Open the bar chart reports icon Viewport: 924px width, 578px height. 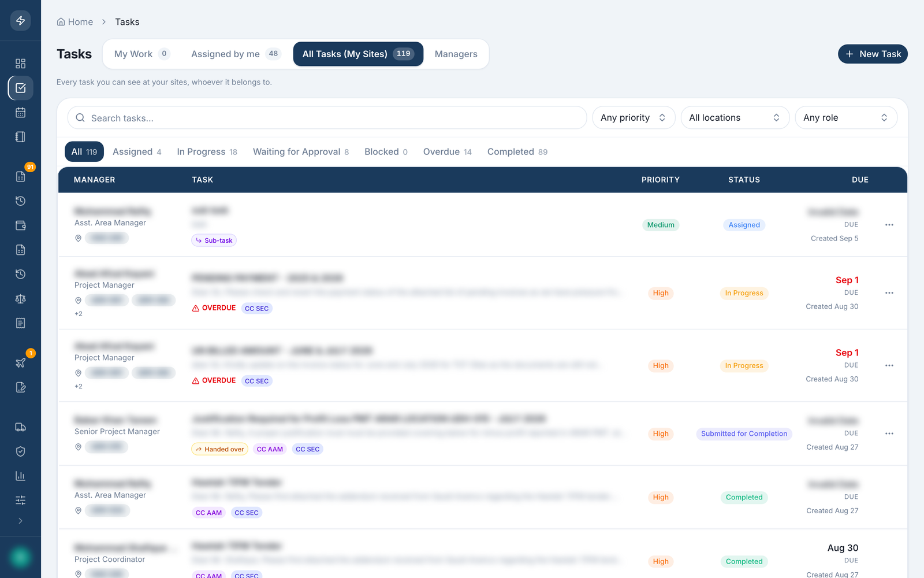20,476
